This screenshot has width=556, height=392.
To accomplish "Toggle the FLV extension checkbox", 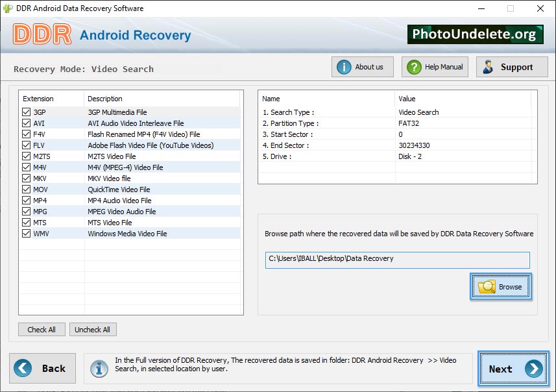I will (x=26, y=145).
